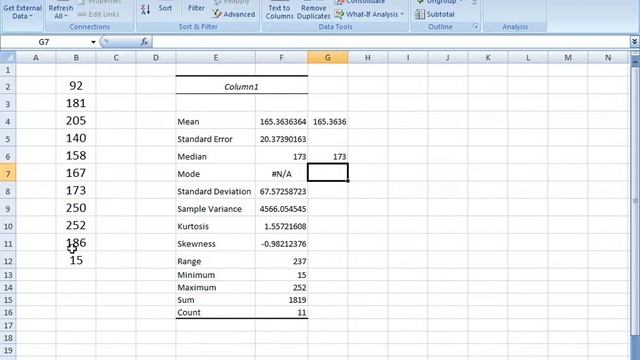
Task: Click the value 20.37390163
Action: click(282, 139)
